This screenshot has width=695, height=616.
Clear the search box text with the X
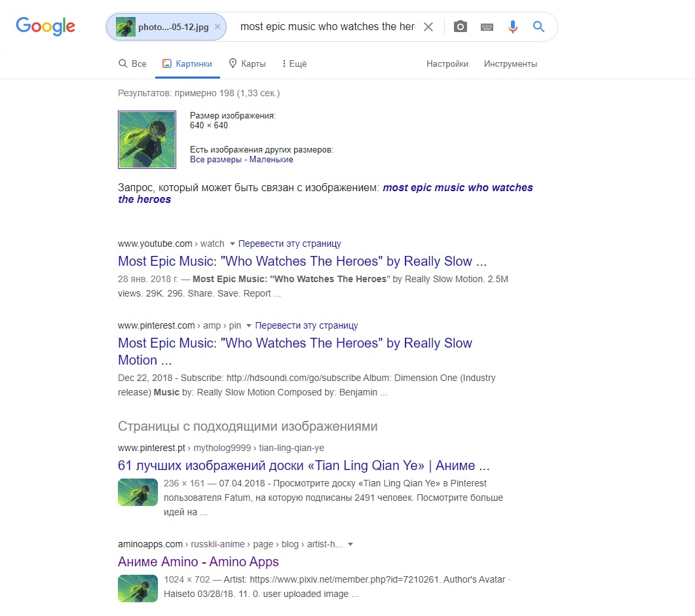[x=428, y=27]
